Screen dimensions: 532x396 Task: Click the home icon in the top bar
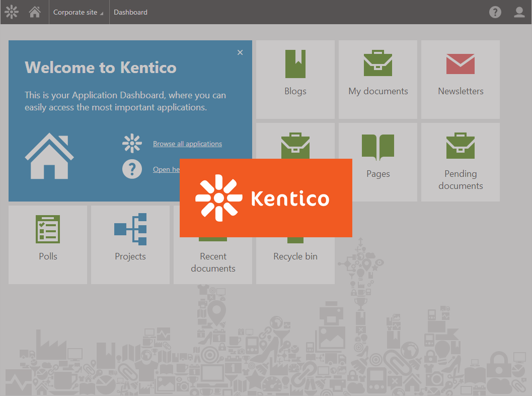coord(34,12)
